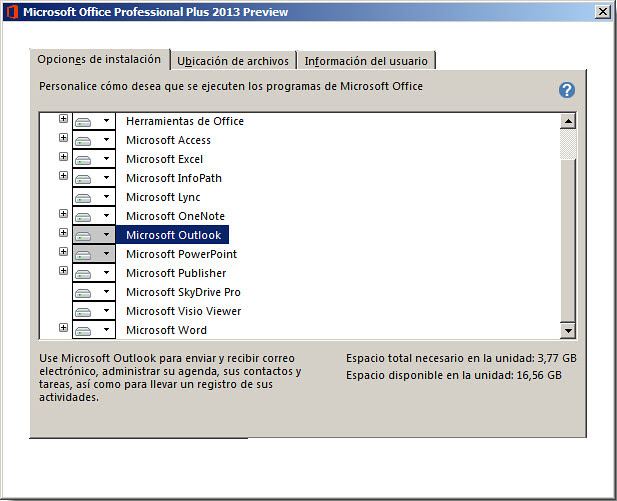
Task: Click the Office logo in the title bar
Action: 13,12
